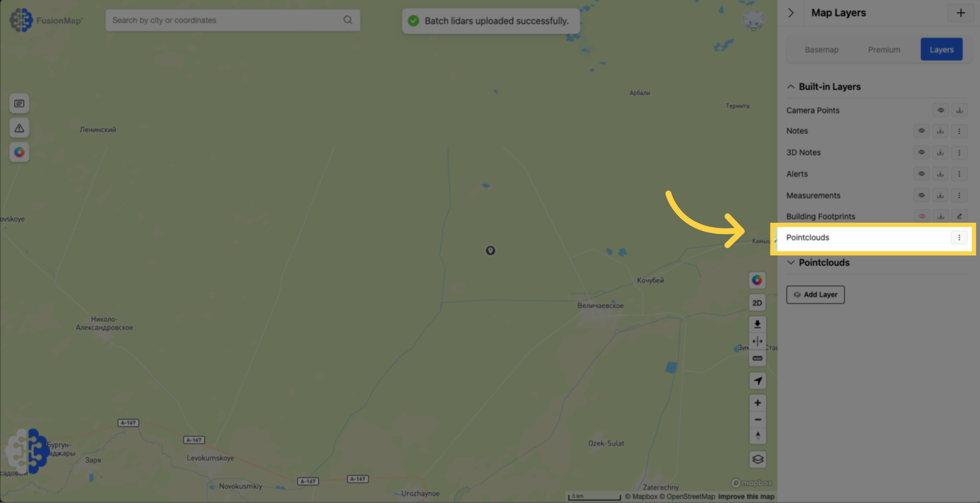Viewport: 980px width, 503px height.
Task: Click the city or coordinates search field
Action: click(233, 20)
